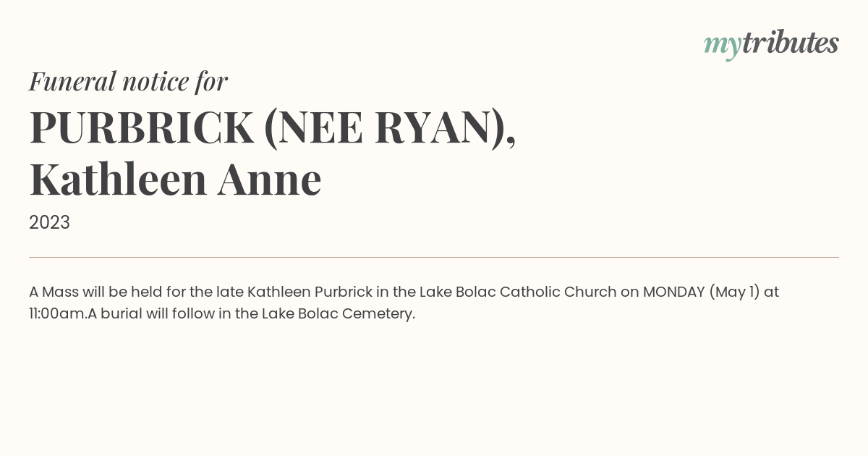This screenshot has width=868, height=456.
Task: Click the "Kathleen Anne" name heading
Action: (175, 180)
